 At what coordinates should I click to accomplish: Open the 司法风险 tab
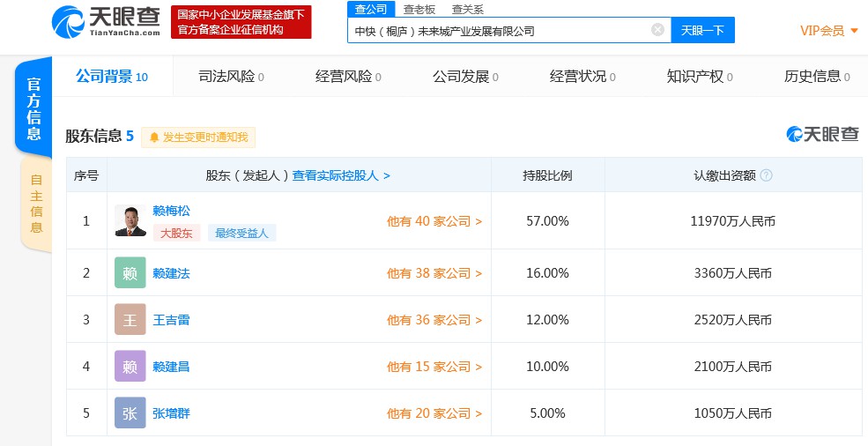click(232, 77)
